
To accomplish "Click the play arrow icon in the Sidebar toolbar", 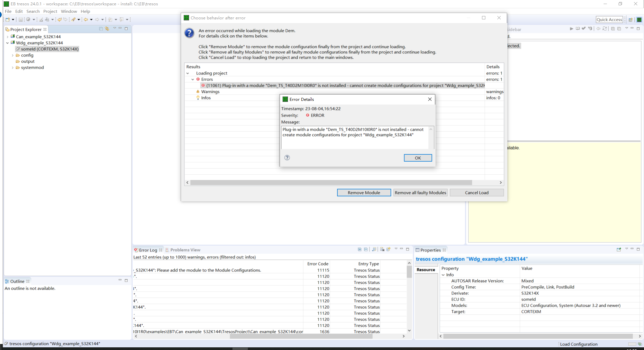I will point(572,29).
